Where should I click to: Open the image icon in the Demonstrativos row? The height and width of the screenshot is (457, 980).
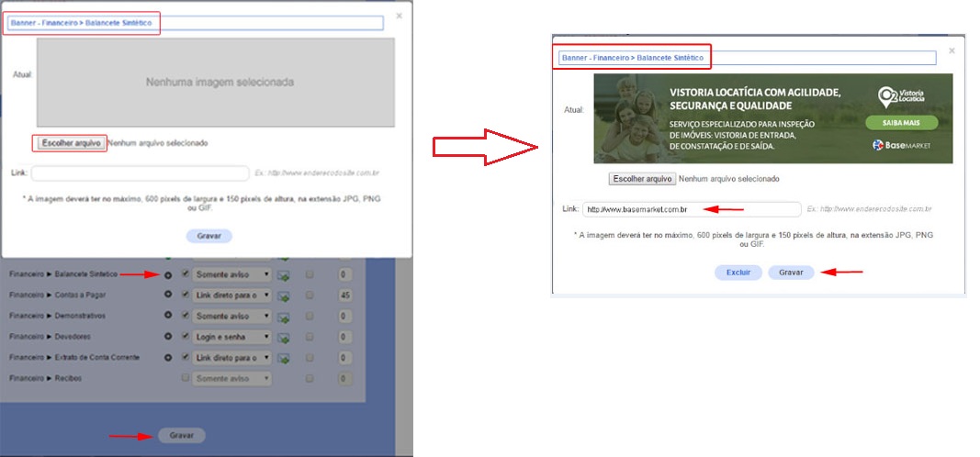pos(284,317)
